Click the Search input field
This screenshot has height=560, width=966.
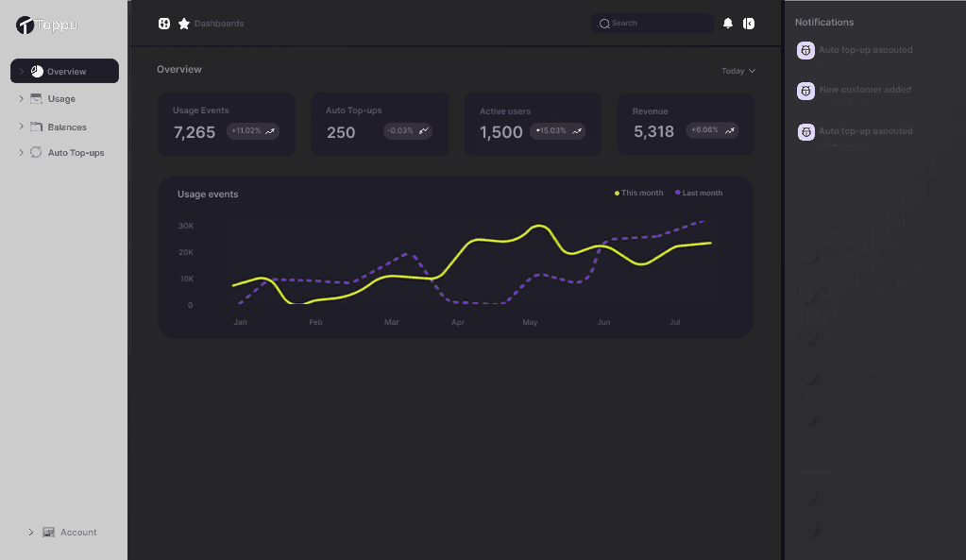point(652,24)
